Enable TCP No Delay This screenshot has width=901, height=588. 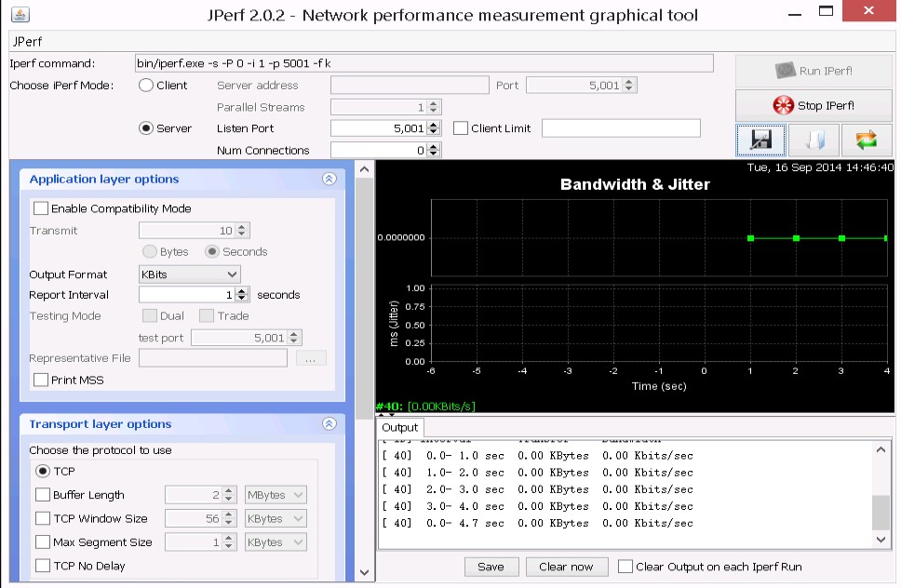43,566
